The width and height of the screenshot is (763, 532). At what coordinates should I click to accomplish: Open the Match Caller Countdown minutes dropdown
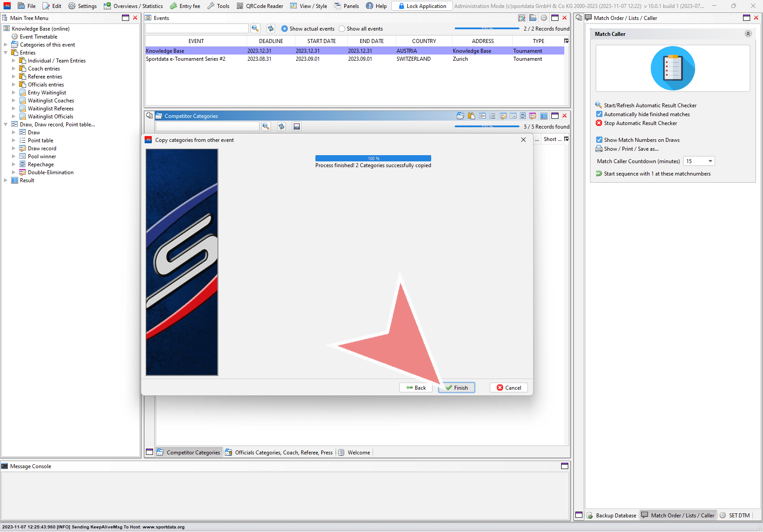(x=710, y=161)
